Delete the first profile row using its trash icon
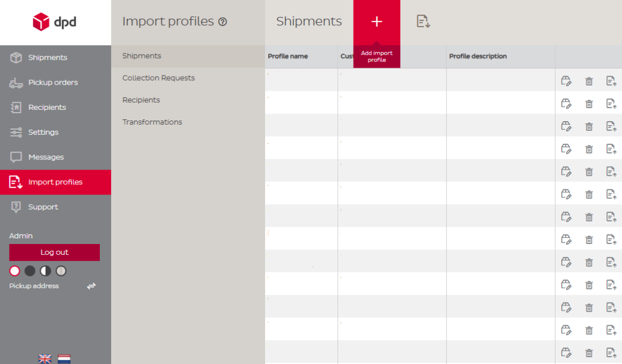Image resolution: width=622 pixels, height=364 pixels. 589,81
